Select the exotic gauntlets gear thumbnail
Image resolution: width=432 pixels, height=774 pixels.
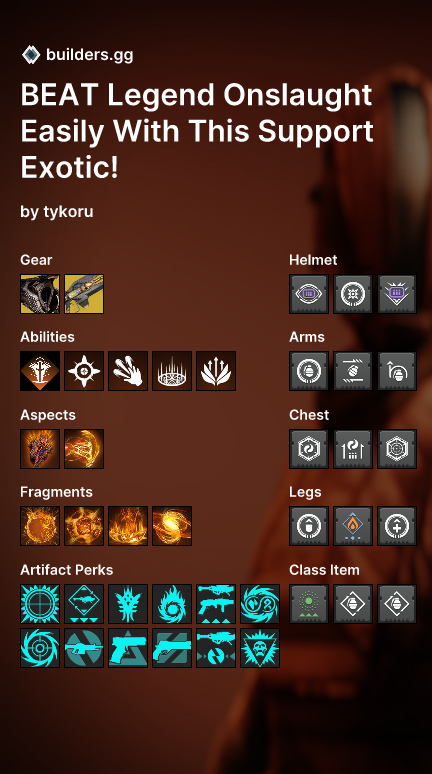click(x=40, y=294)
